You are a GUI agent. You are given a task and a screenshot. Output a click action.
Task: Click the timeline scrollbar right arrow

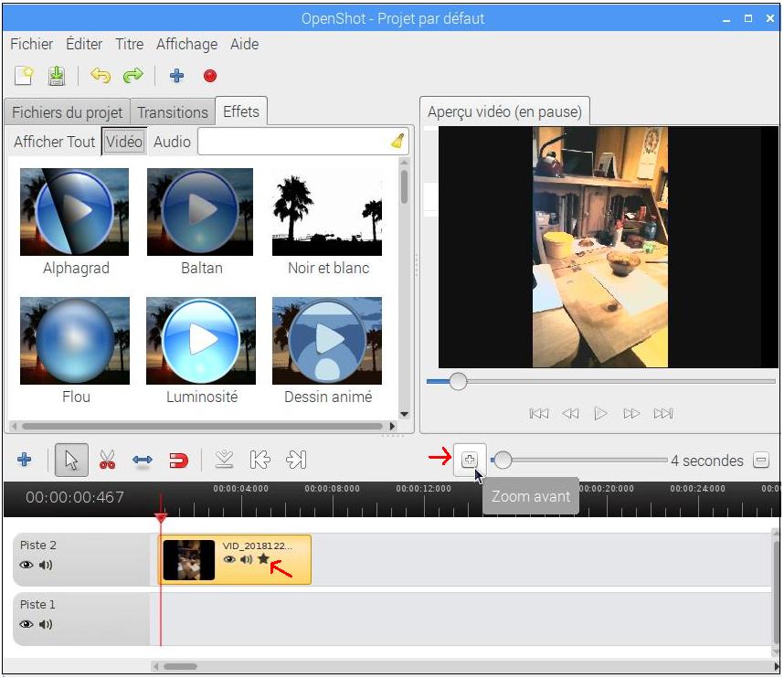[x=776, y=666]
